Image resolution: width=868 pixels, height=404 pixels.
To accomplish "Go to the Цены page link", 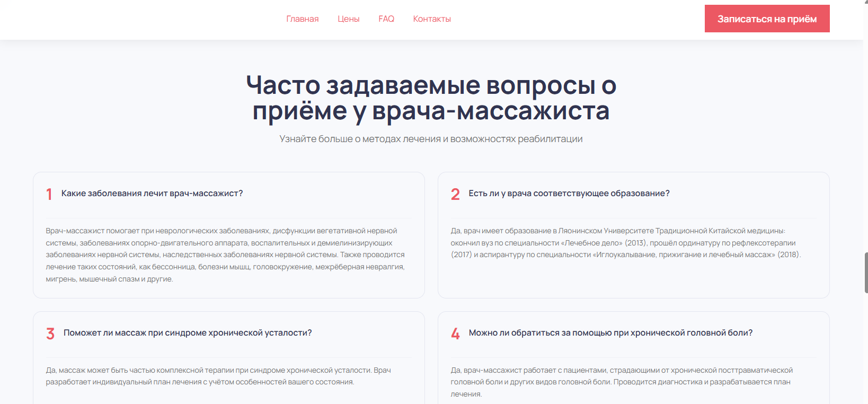I will pos(348,19).
